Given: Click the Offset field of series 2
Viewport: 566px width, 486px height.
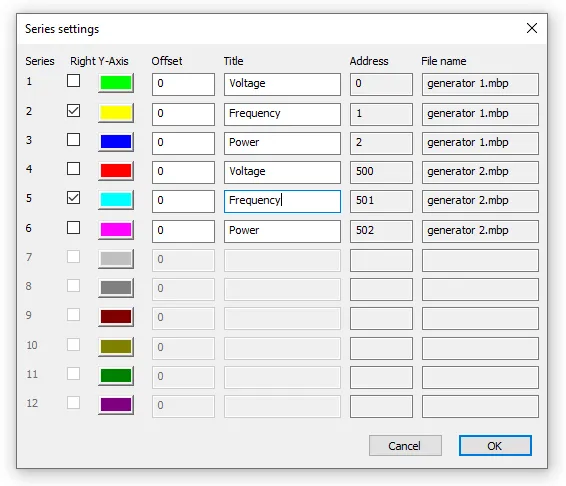Looking at the screenshot, I should [183, 114].
